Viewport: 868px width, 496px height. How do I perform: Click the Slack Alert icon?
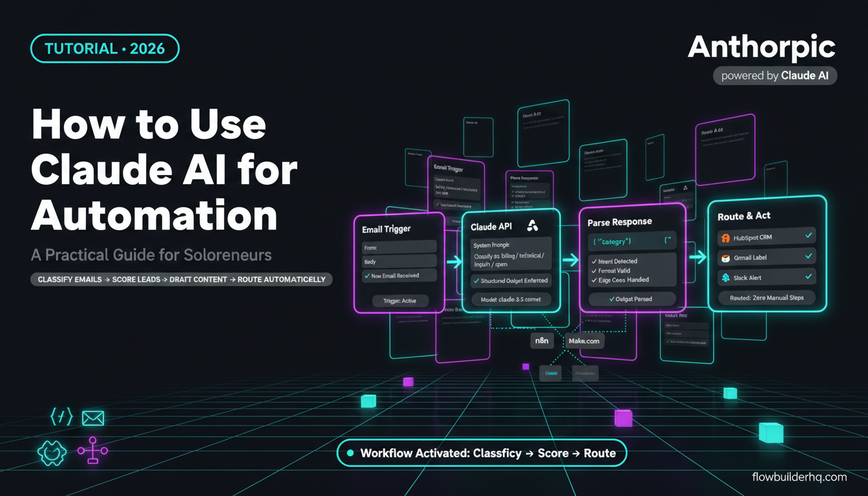tap(725, 278)
